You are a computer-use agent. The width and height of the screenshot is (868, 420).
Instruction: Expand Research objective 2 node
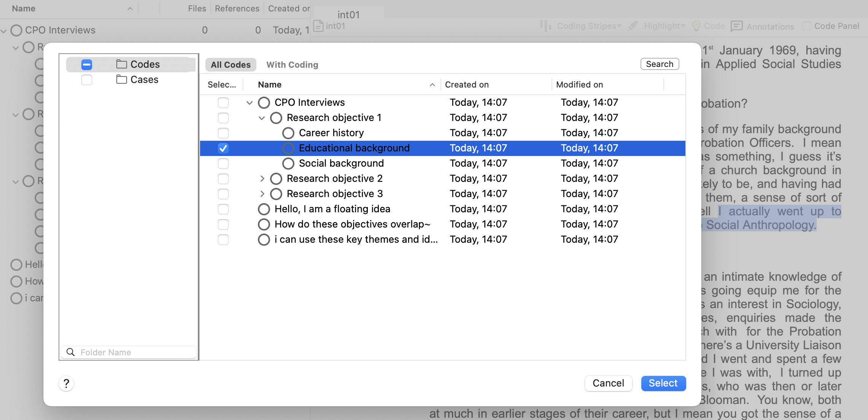(262, 178)
